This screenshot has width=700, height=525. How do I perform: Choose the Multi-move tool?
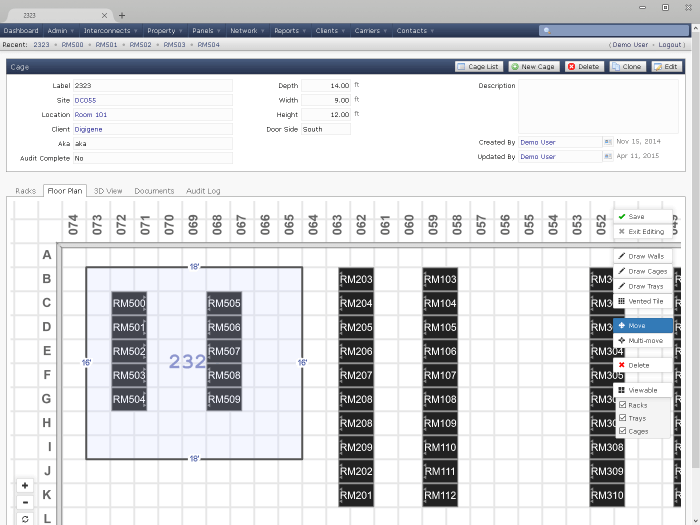click(x=643, y=341)
